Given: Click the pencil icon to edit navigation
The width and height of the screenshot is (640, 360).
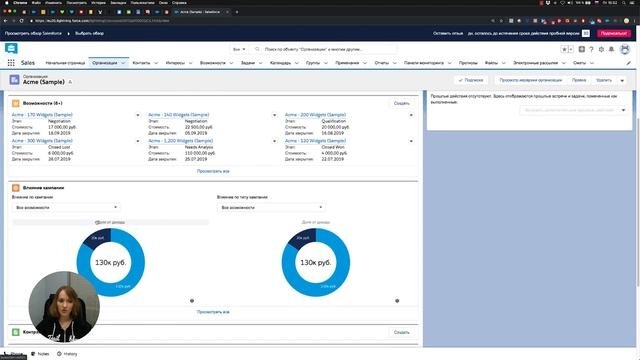Looking at the screenshot, I should click(629, 63).
